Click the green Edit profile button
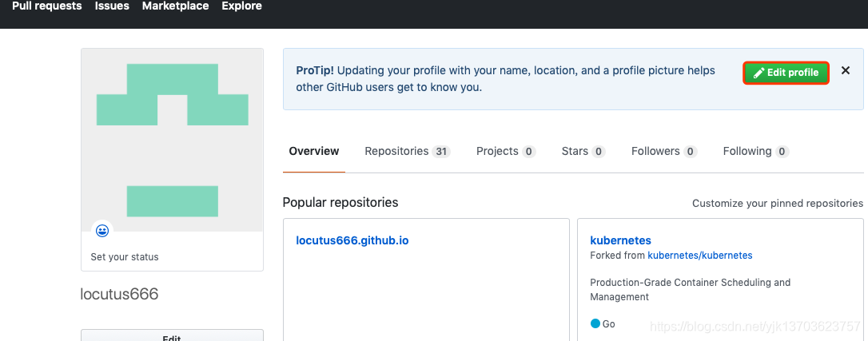Screen dimensions: 868x341 pos(786,73)
